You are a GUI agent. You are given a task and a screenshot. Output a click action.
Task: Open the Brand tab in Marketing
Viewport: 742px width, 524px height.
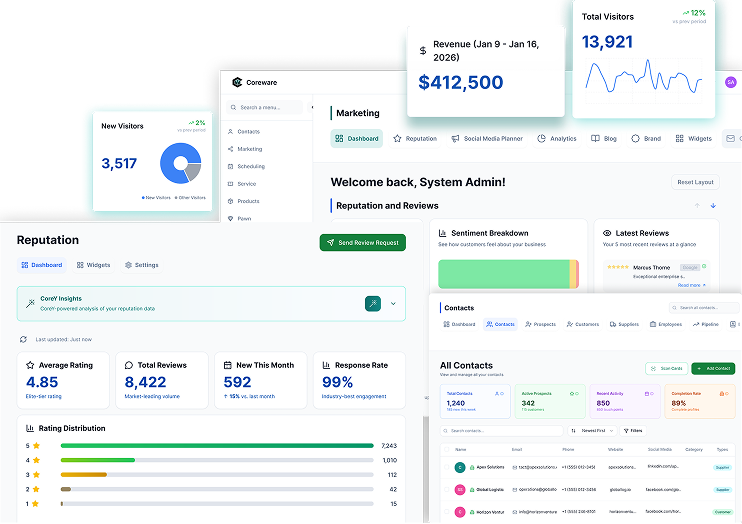pos(646,139)
